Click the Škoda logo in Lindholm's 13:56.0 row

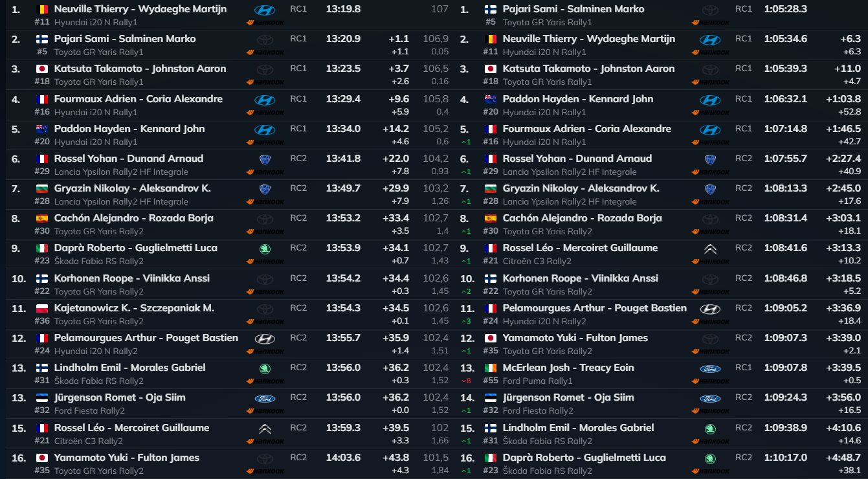coord(264,368)
